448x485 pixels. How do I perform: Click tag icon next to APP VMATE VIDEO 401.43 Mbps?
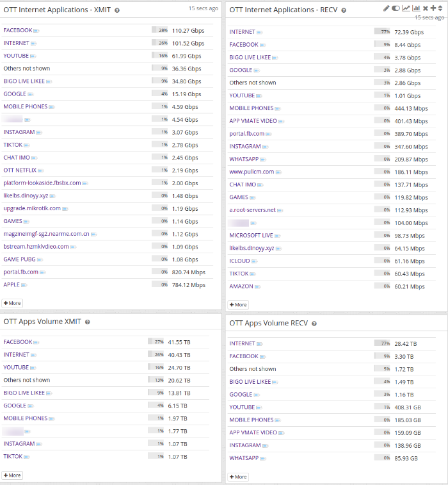click(281, 121)
